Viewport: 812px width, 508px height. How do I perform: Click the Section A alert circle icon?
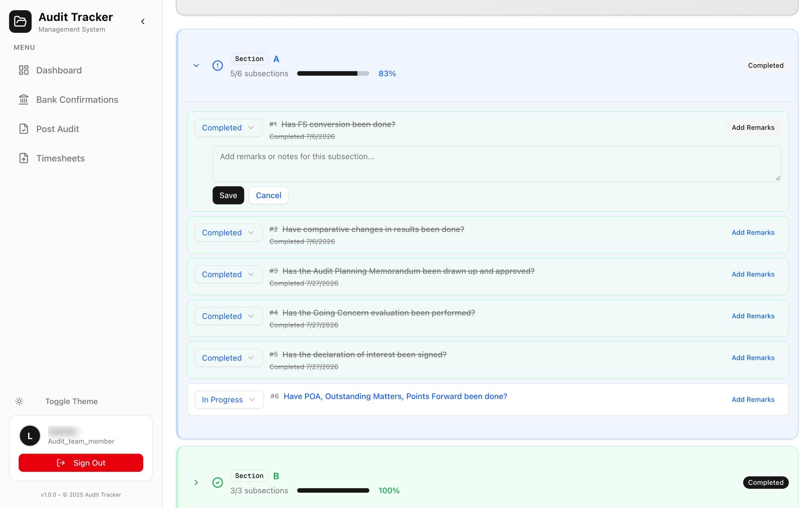click(x=218, y=65)
